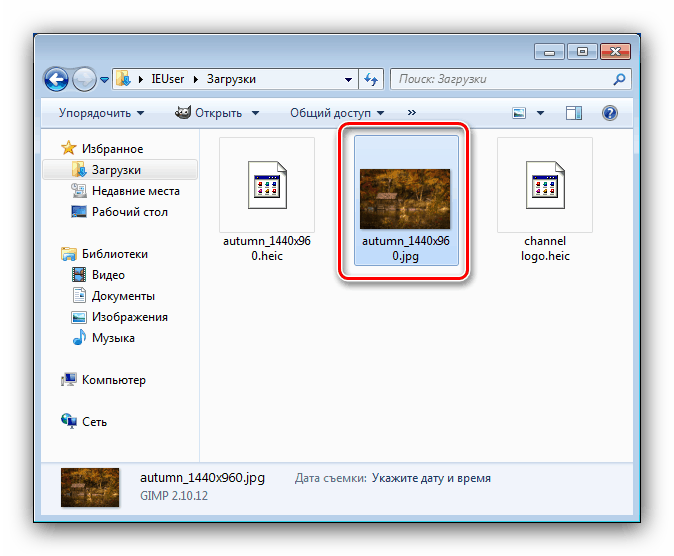Click GIMP 2.10.12 text in details pane
This screenshot has height=556, width=674.
tap(174, 496)
